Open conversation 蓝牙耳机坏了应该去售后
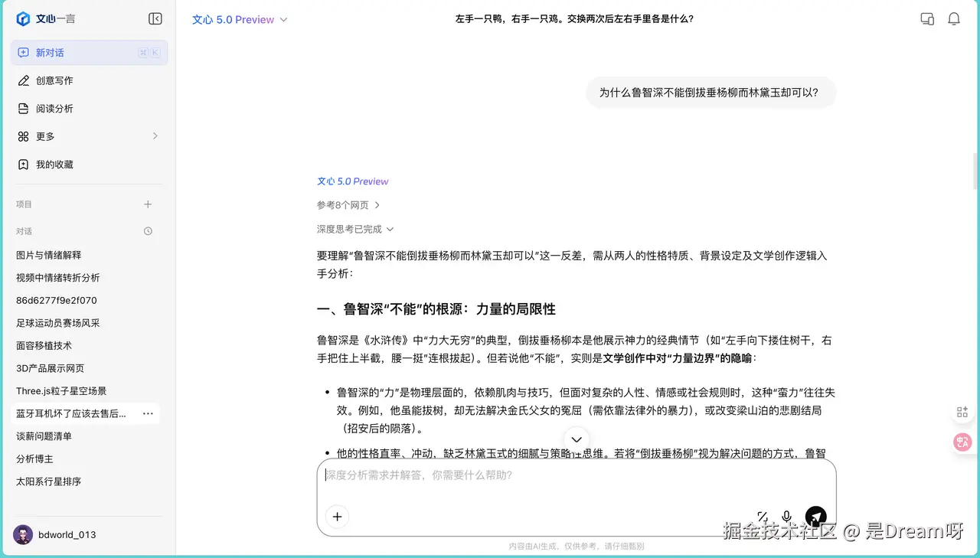The image size is (980, 558). coord(71,413)
